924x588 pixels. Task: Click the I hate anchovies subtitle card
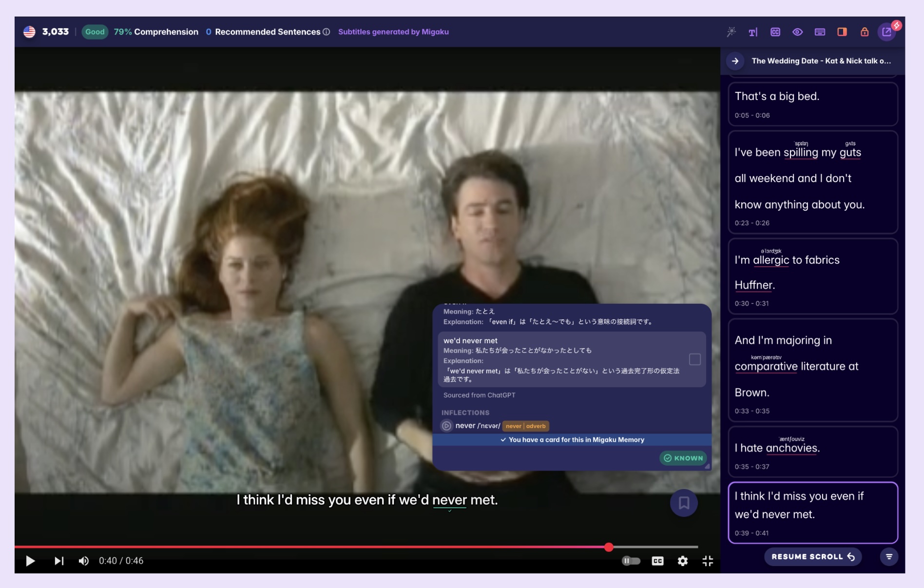(813, 452)
